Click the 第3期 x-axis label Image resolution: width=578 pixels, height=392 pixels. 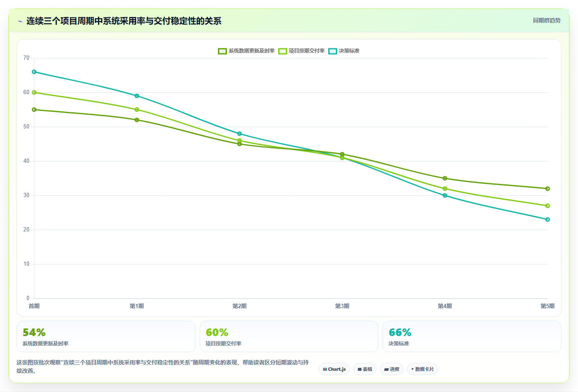click(342, 306)
